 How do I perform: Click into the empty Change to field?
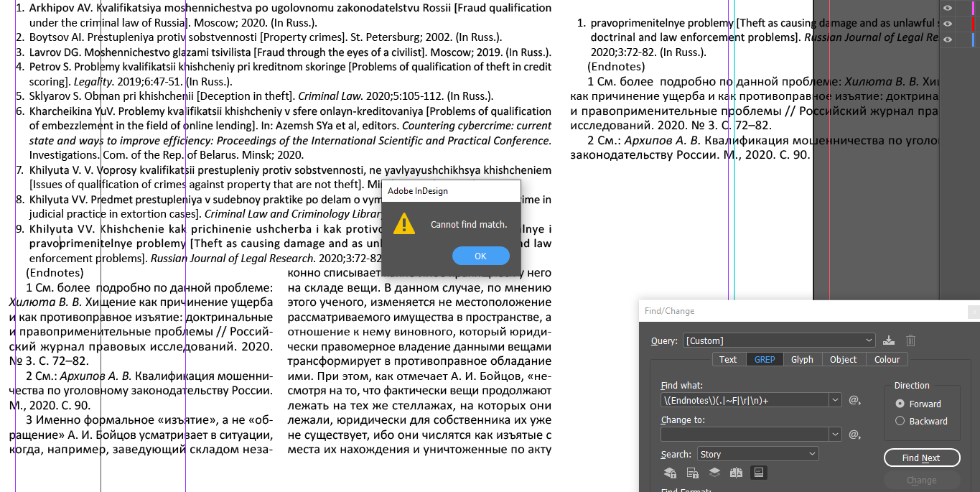(745, 434)
